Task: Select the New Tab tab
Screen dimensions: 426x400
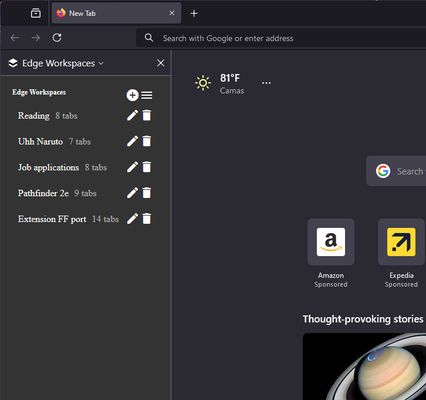Action: 116,13
